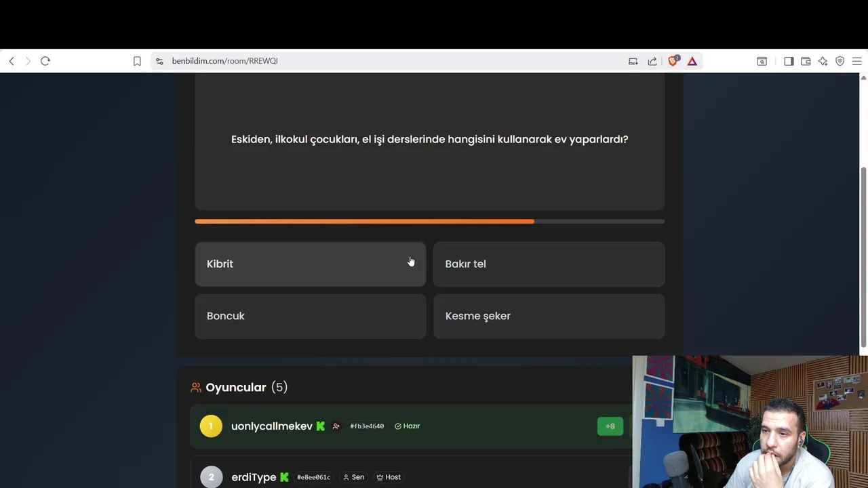This screenshot has width=868, height=488.
Task: Open the browser hamburger menu
Action: point(856,61)
